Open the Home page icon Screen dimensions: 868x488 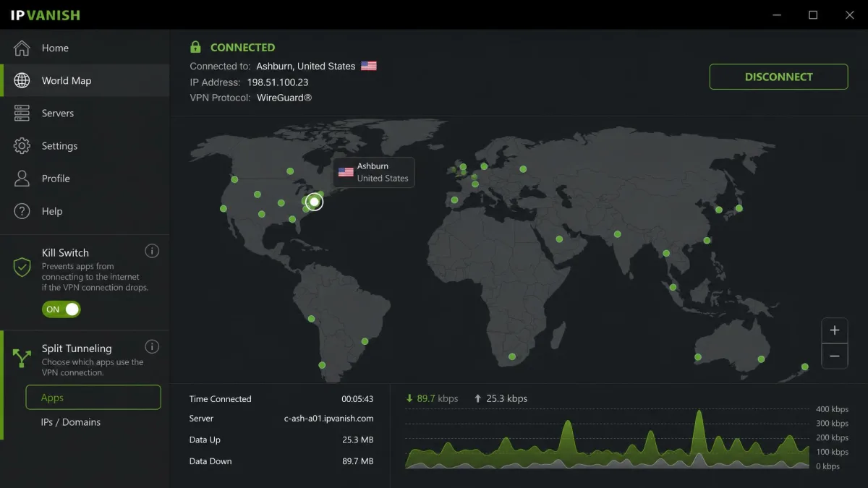click(x=22, y=48)
